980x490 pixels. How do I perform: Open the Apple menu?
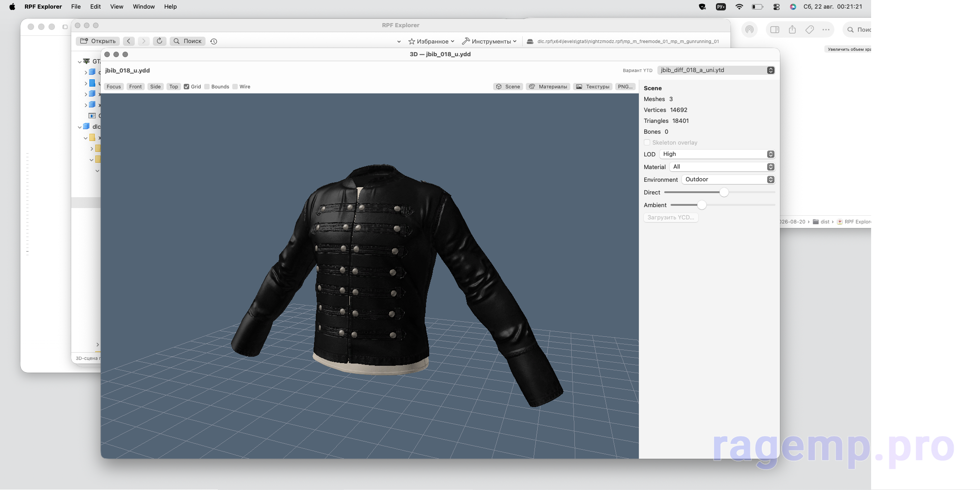coord(12,7)
